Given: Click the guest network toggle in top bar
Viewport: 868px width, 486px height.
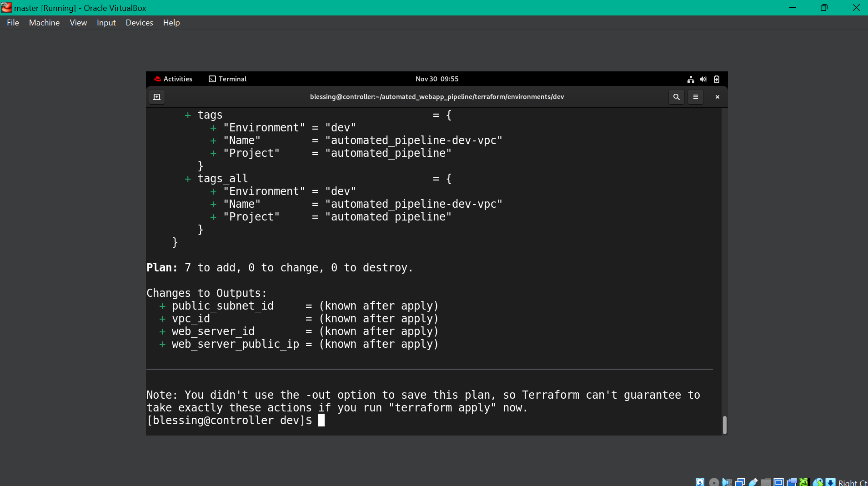Looking at the screenshot, I should click(x=690, y=79).
